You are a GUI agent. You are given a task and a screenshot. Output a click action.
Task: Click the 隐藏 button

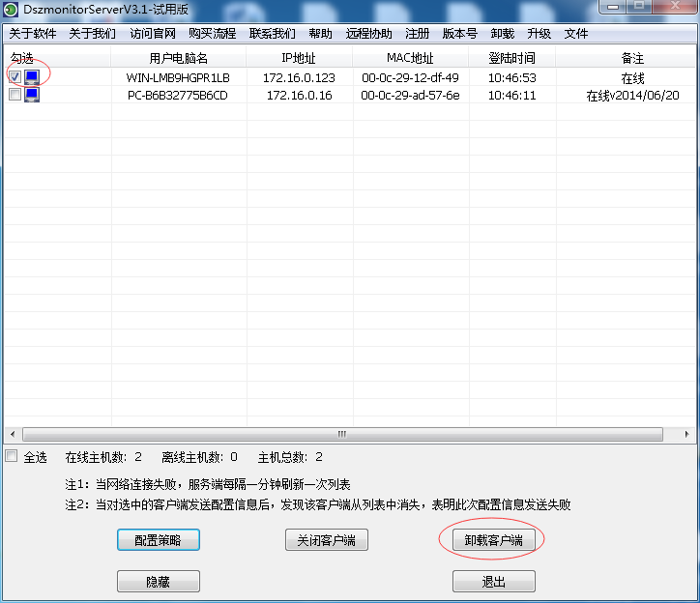159,581
